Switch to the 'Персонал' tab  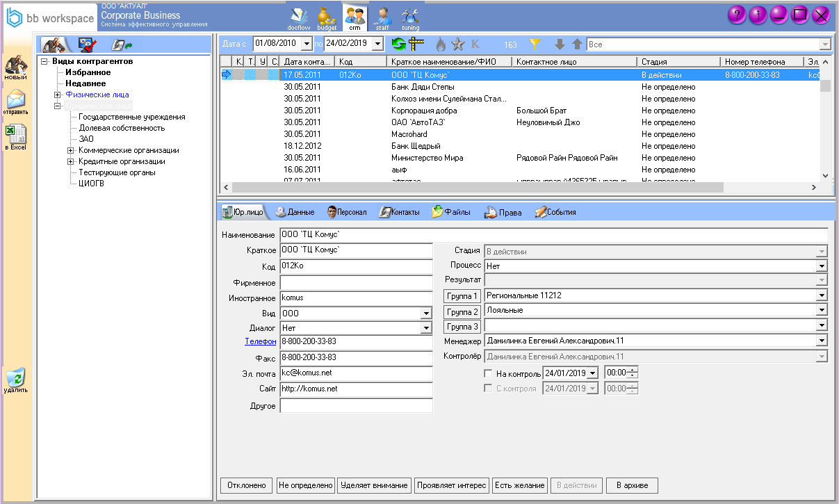tap(346, 212)
